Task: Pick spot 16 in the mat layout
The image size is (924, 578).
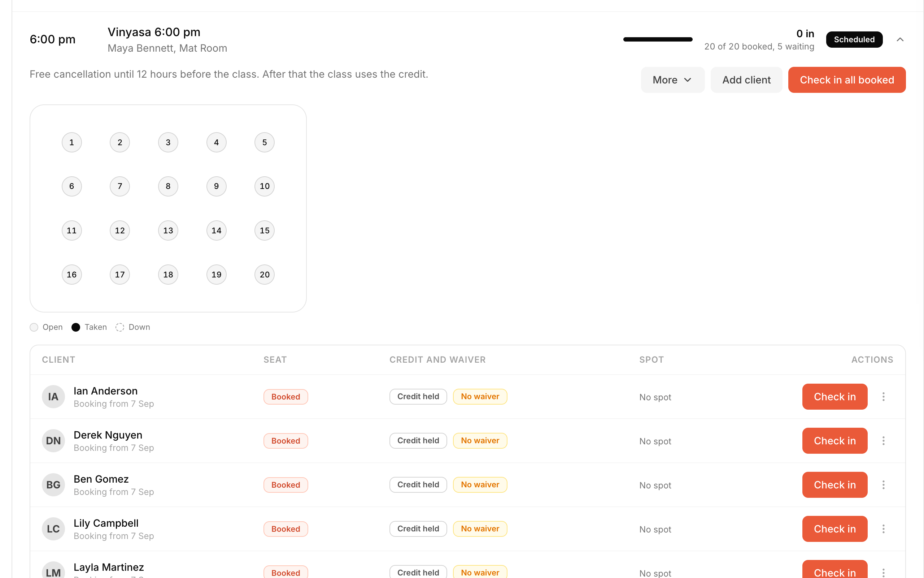Action: pyautogui.click(x=72, y=275)
